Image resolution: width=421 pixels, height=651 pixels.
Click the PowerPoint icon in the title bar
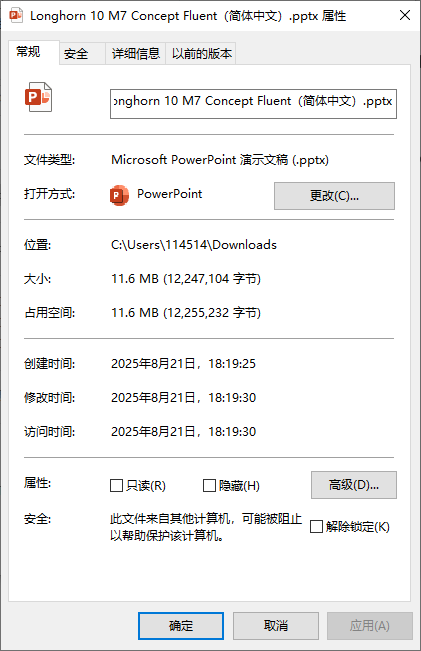point(16,15)
